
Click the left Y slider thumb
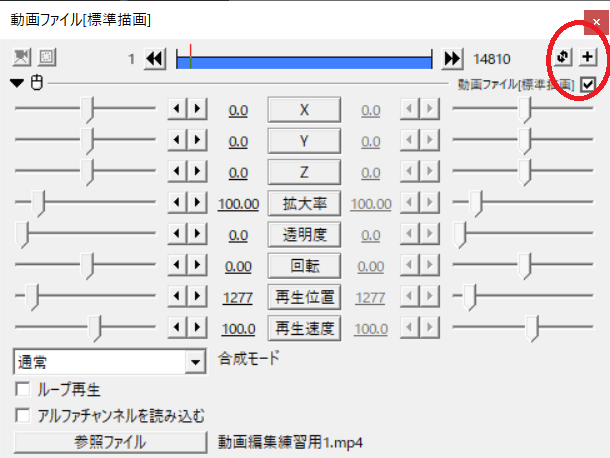pos(87,141)
